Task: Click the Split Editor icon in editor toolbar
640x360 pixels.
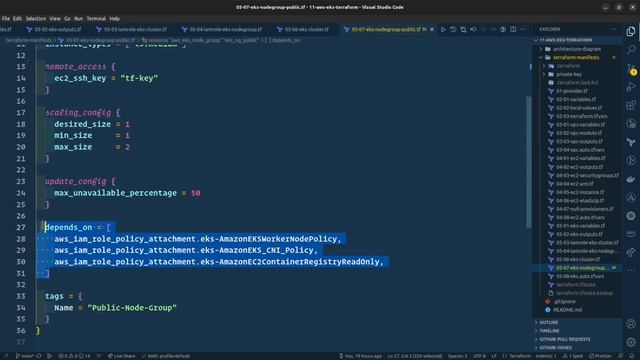Action: coord(513,29)
